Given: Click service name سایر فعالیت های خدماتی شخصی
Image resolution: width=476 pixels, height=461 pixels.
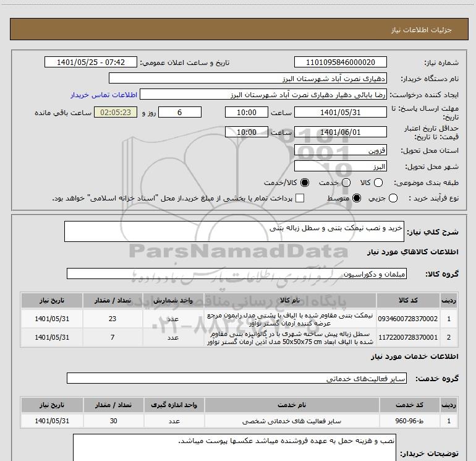Looking at the screenshot, I should 292,421.
